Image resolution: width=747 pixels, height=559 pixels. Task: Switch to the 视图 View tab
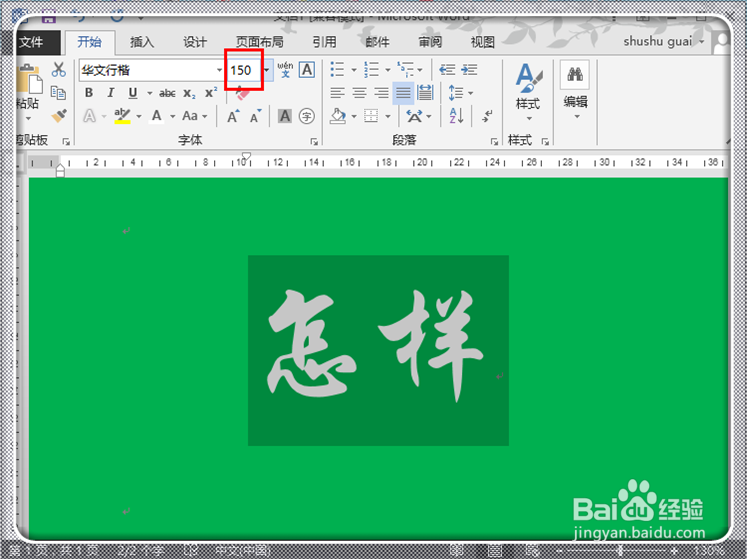483,42
